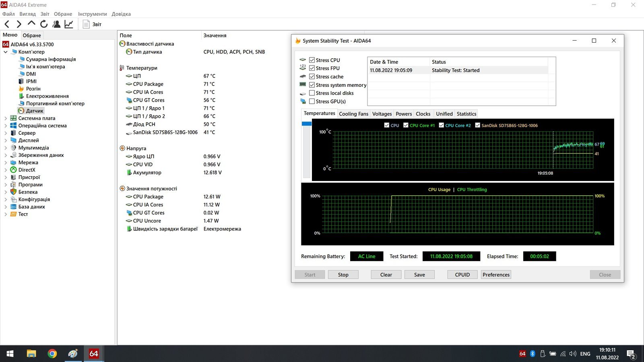Open File Explorer from the taskbar
644x362 pixels.
click(31, 354)
